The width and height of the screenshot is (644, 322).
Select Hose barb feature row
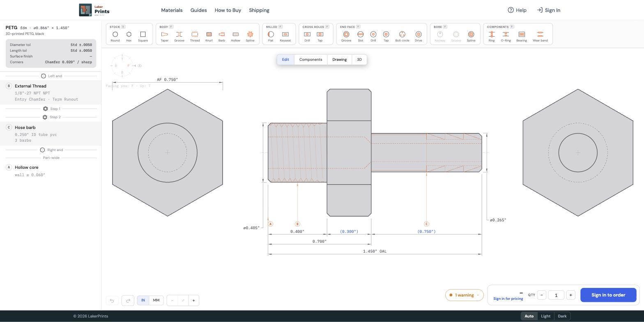(x=51, y=134)
